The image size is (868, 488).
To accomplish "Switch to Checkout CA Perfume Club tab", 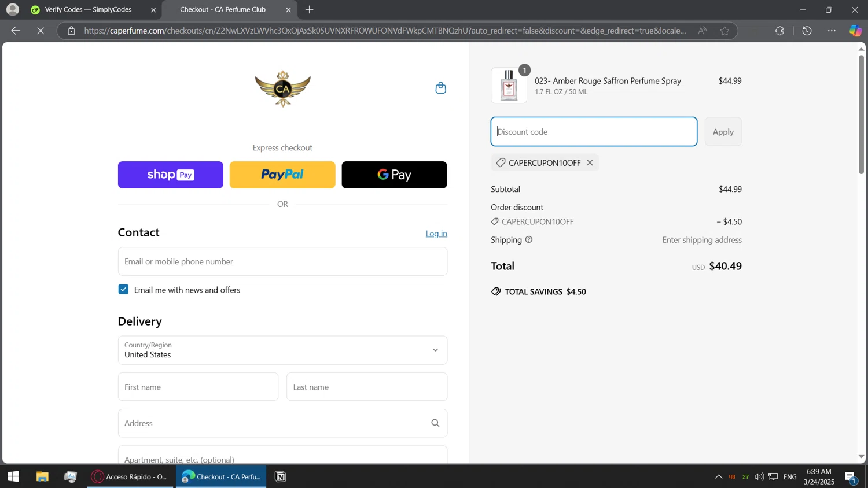I will [230, 10].
